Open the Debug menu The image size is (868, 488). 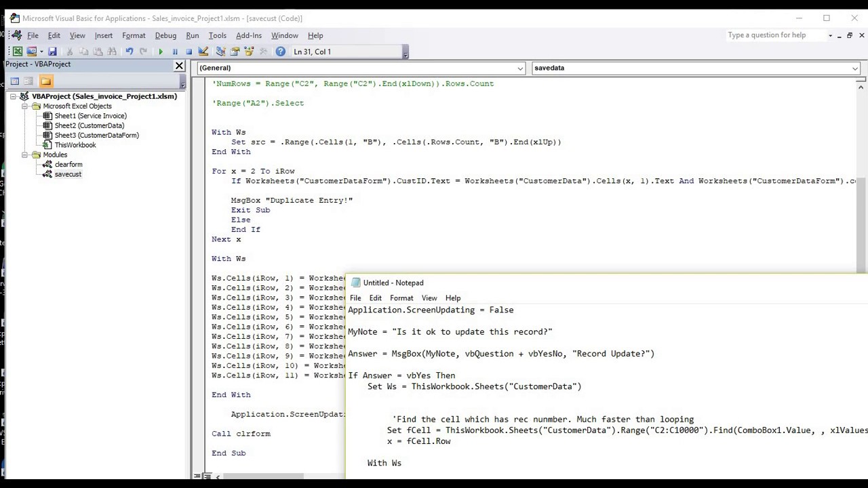click(165, 35)
